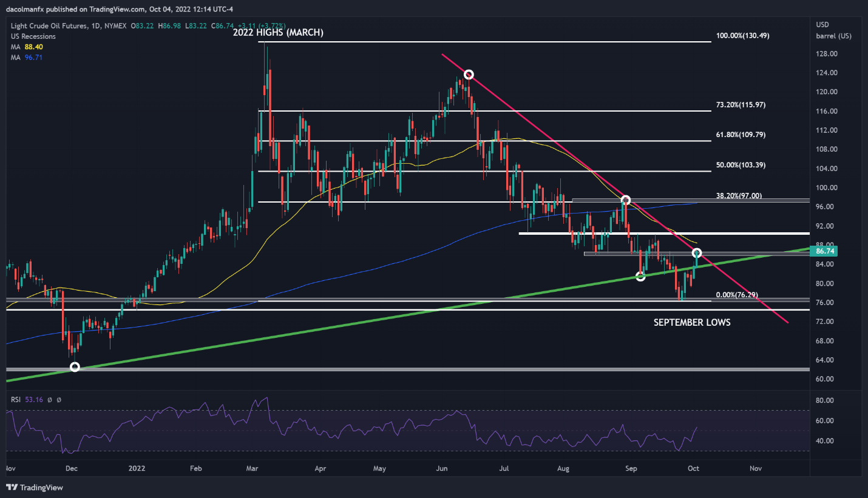Click the Mar label on time axis

(x=251, y=469)
